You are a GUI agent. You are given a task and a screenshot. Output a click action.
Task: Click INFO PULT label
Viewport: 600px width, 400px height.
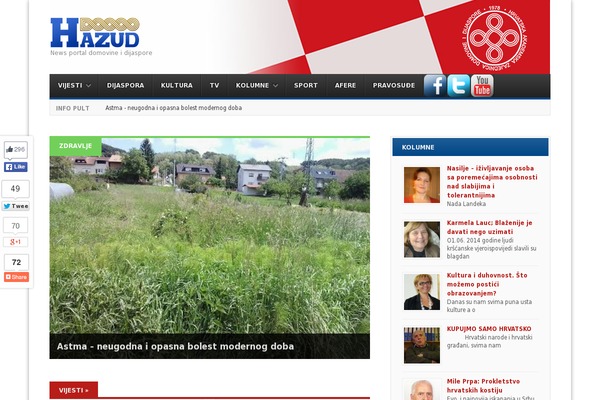click(73, 108)
